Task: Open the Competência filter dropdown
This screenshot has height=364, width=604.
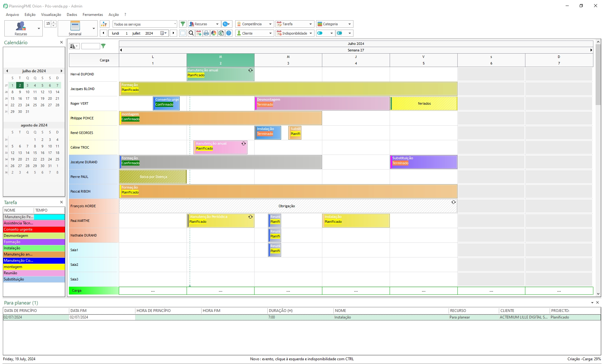Action: [255, 24]
